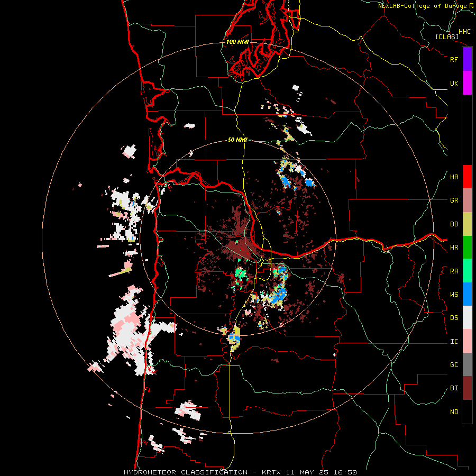The height and width of the screenshot is (476, 476).
Task: Click the HR legend label
Action: 454,248
